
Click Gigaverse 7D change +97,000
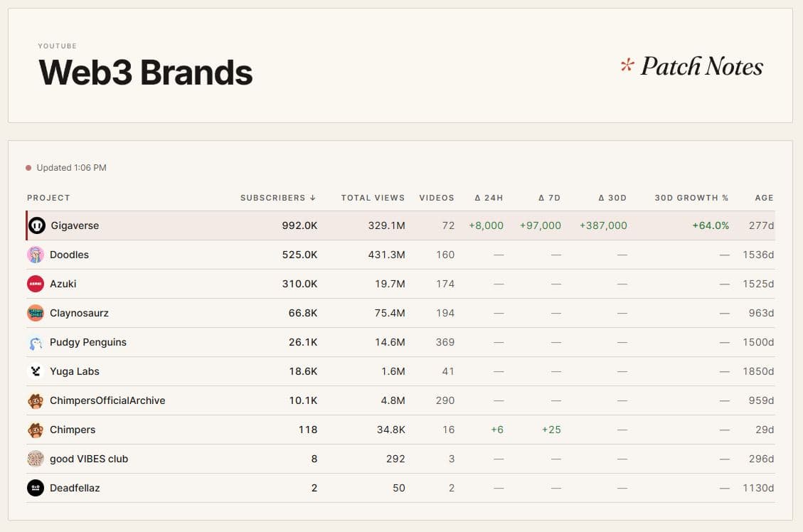pyautogui.click(x=541, y=225)
